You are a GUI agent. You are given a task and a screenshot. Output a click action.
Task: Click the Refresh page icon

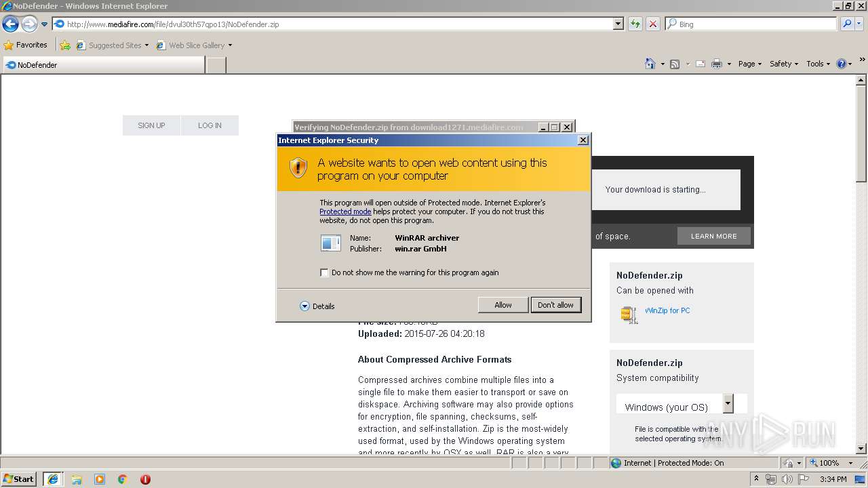pyautogui.click(x=635, y=24)
